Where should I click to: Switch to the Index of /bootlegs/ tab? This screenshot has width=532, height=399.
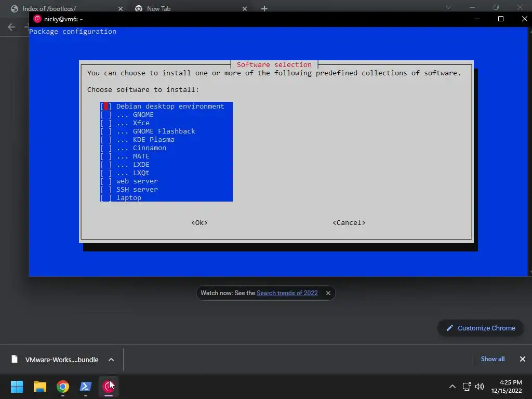coord(49,8)
